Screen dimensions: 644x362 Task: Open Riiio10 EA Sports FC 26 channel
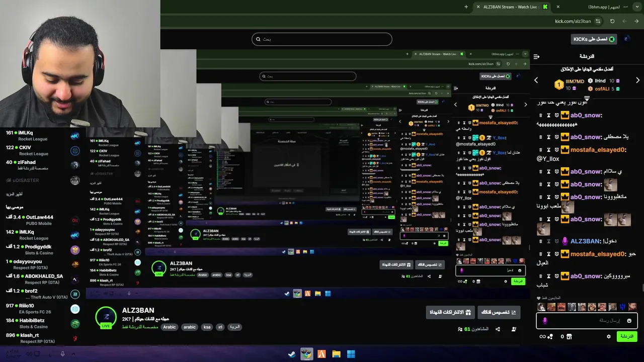(43, 309)
